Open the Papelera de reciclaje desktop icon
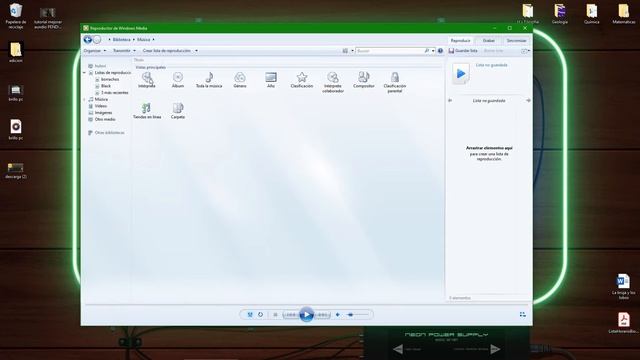Screen dimensions: 640x360 (16, 16)
